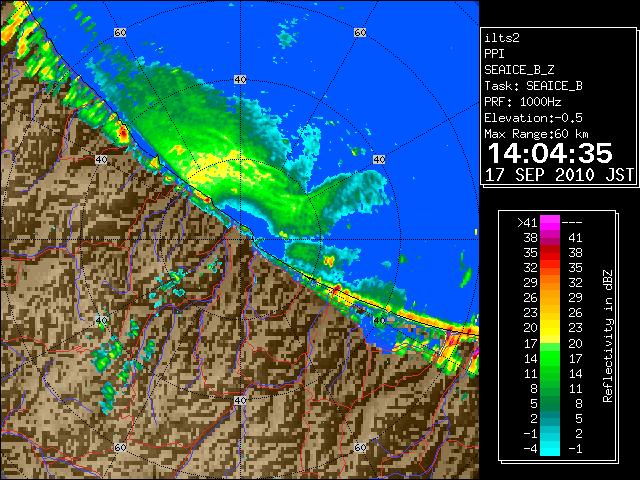Click the "SEAICE_B_Z" product name
The height and width of the screenshot is (480, 640).
coord(519,70)
